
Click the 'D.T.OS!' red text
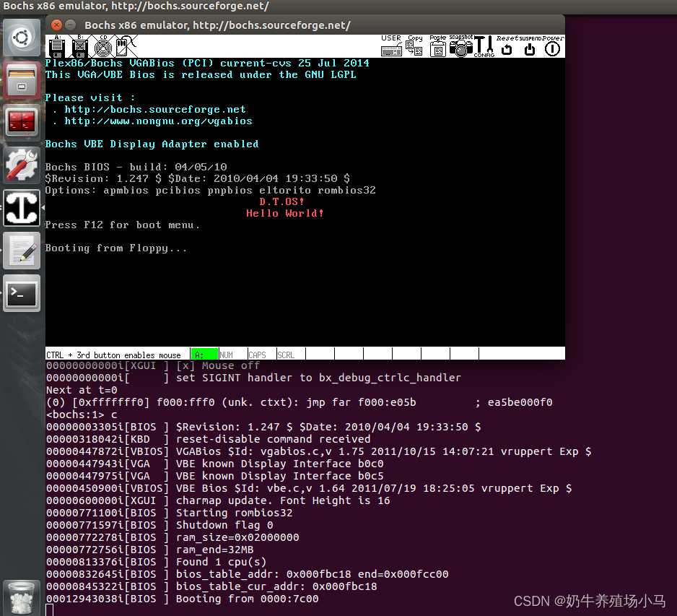coord(282,201)
